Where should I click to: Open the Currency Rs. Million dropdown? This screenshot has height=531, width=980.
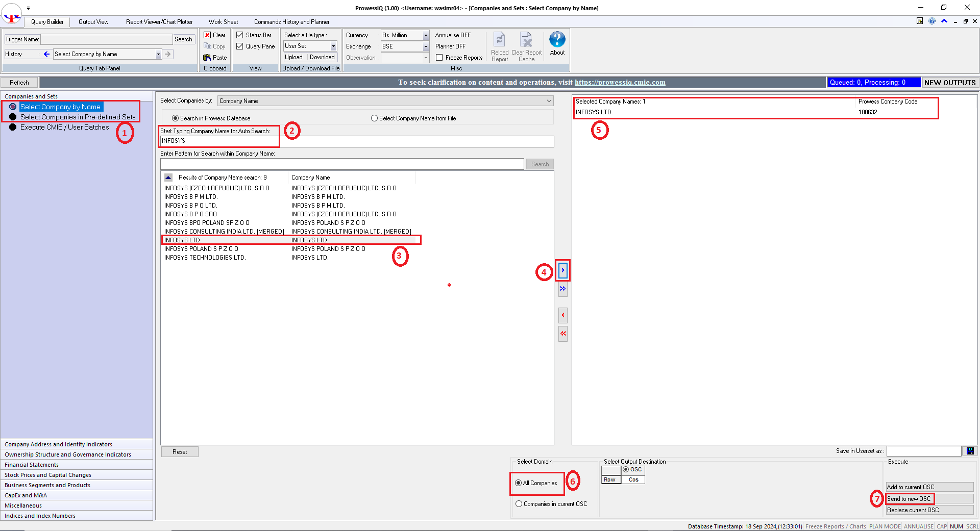click(x=426, y=35)
